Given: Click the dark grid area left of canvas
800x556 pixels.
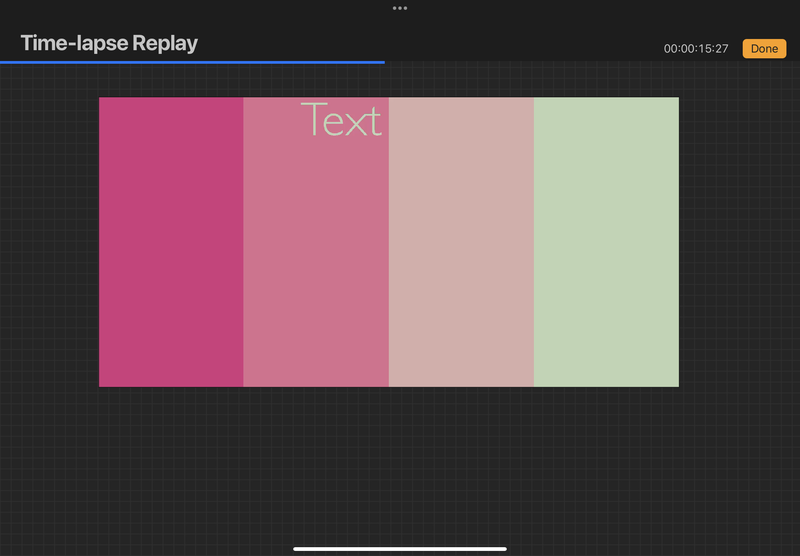Looking at the screenshot, I should coord(50,250).
